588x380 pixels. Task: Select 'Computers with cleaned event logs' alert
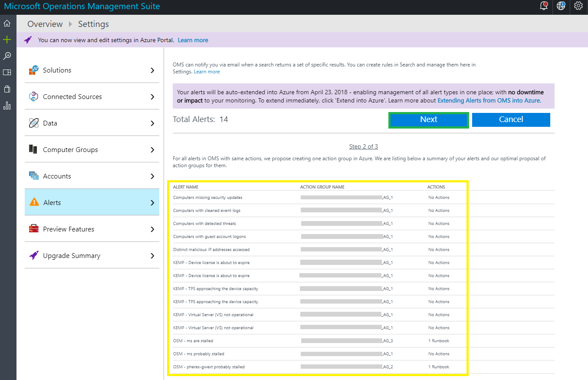pos(207,211)
